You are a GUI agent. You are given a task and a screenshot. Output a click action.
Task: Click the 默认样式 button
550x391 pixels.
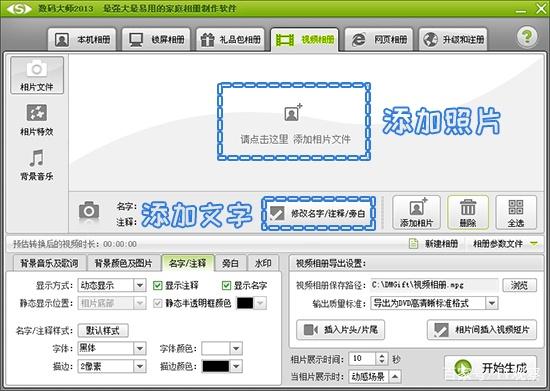(x=103, y=330)
